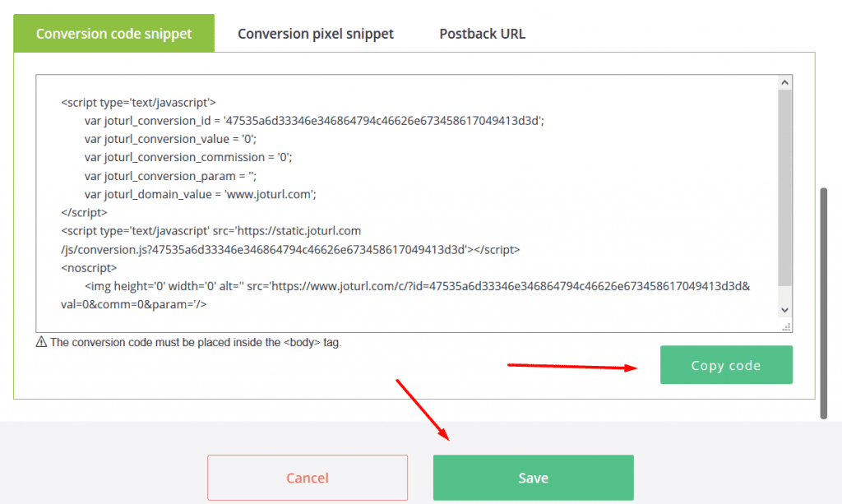The height and width of the screenshot is (504, 842).
Task: Open the Conversion code snippet tab
Action: 113,33
